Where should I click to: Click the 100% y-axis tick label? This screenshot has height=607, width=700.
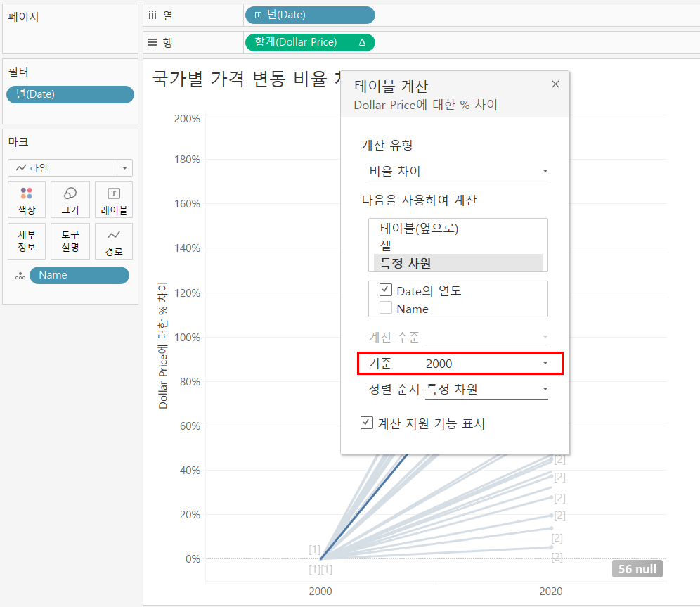point(187,337)
